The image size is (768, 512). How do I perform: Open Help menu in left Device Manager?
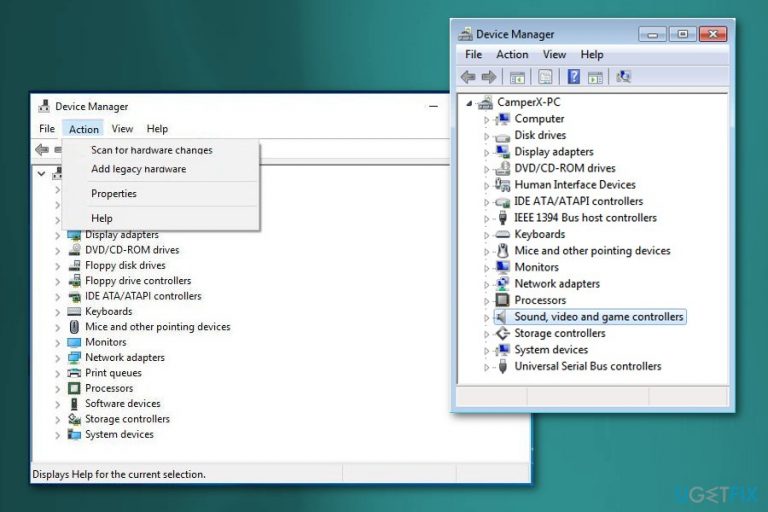pyautogui.click(x=157, y=128)
